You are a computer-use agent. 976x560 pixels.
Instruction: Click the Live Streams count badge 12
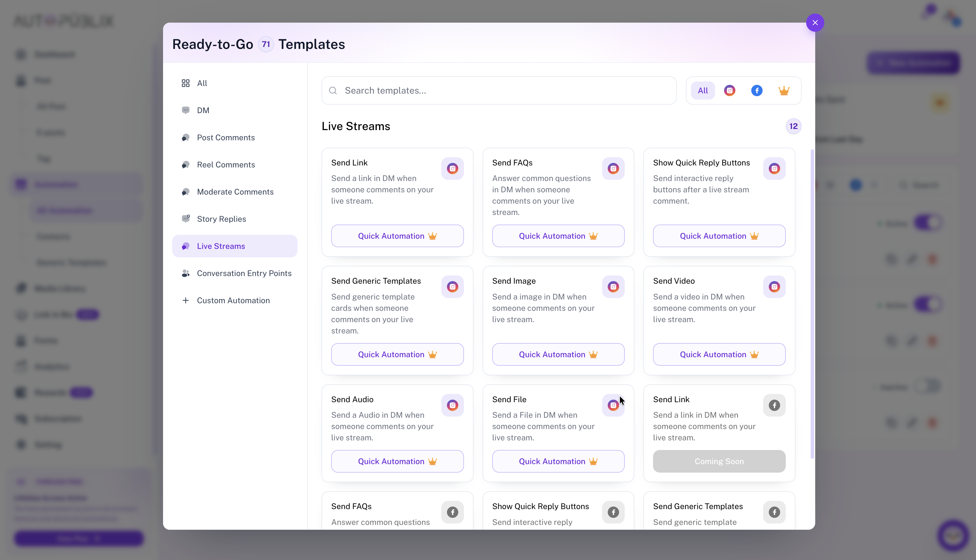click(x=794, y=126)
